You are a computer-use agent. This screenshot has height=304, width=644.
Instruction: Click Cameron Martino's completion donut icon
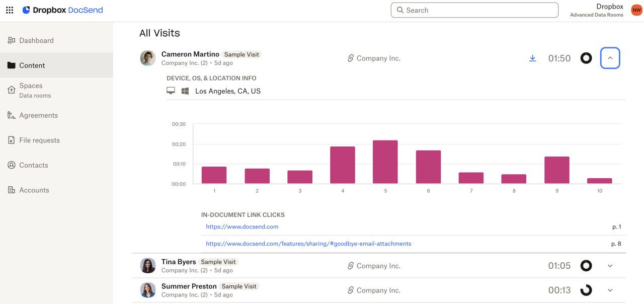tap(586, 58)
